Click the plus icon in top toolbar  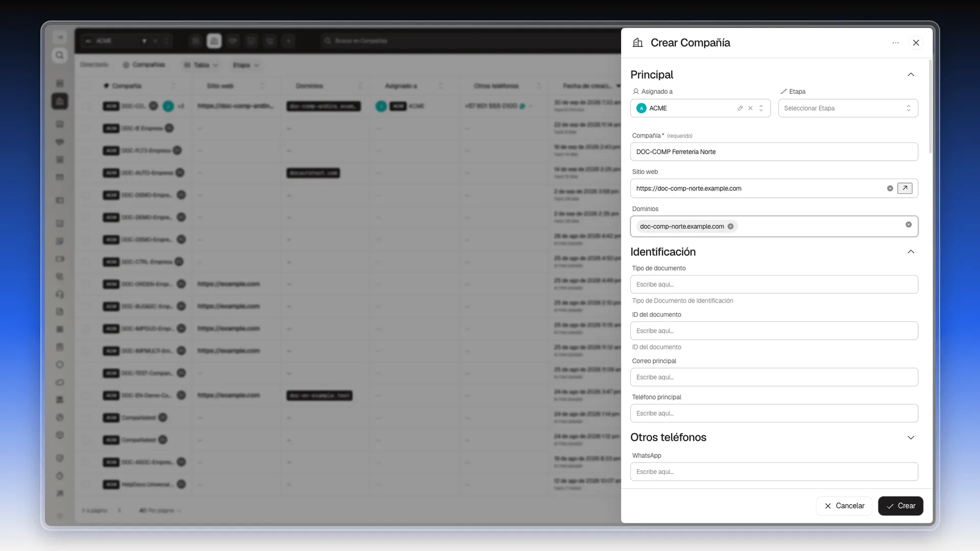288,41
